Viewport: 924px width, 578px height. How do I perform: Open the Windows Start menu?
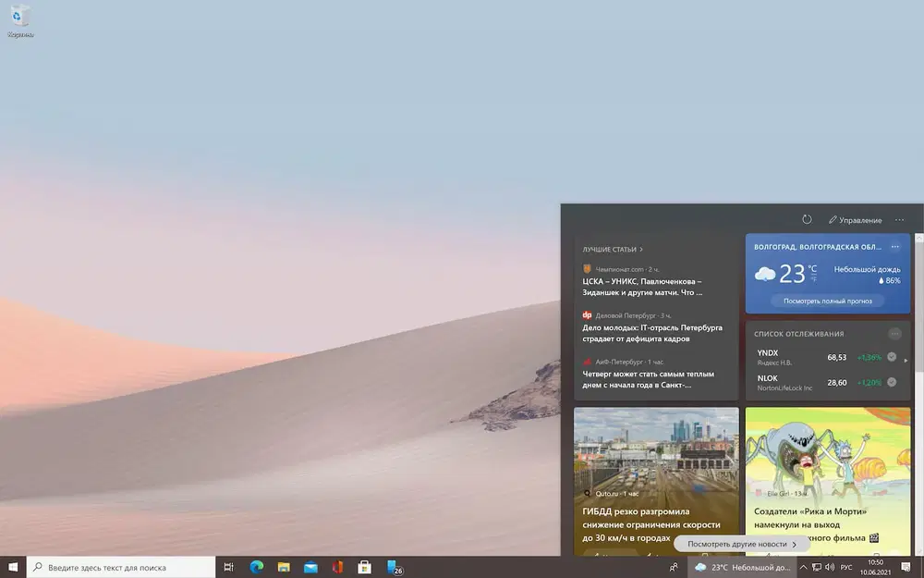(13, 568)
